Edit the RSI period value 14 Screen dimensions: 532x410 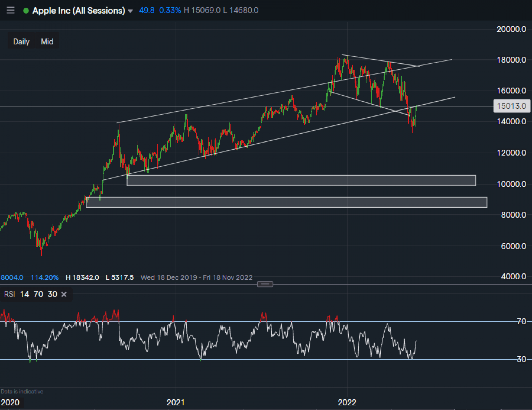[24, 294]
